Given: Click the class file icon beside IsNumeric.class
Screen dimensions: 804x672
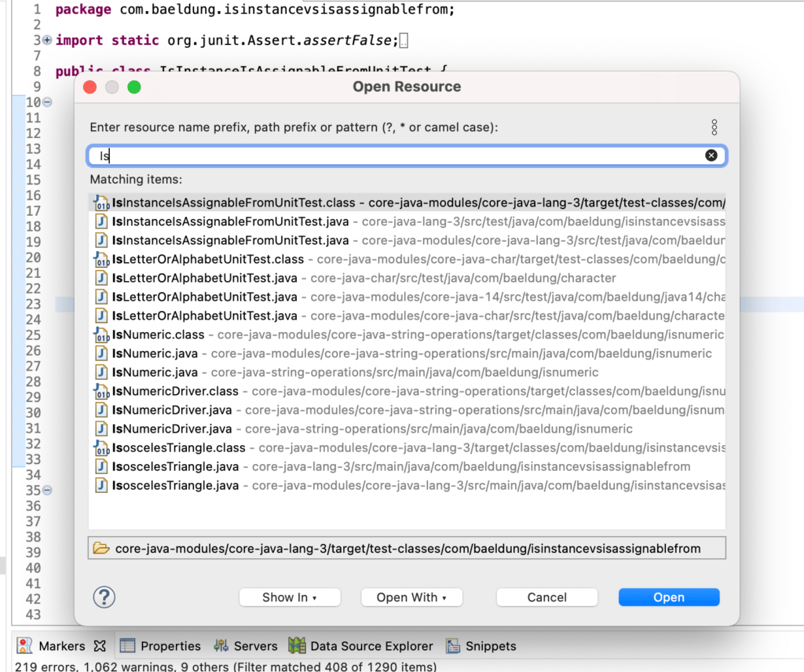Looking at the screenshot, I should (102, 334).
